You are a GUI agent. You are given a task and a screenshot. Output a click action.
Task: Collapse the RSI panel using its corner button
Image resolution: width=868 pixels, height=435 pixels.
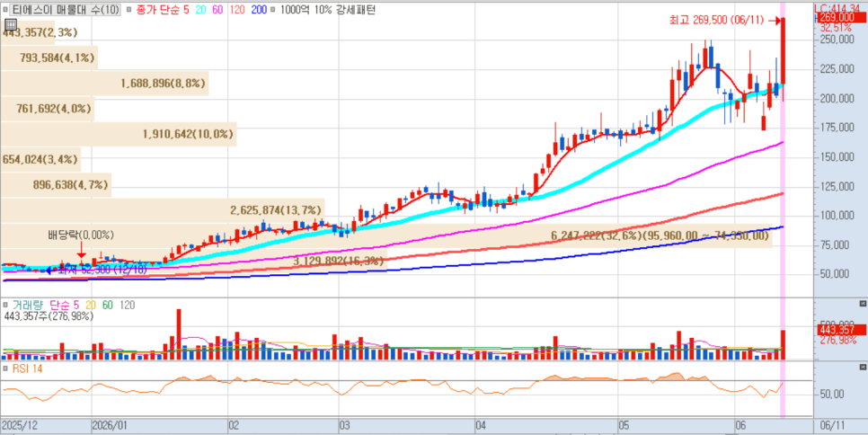863,367
